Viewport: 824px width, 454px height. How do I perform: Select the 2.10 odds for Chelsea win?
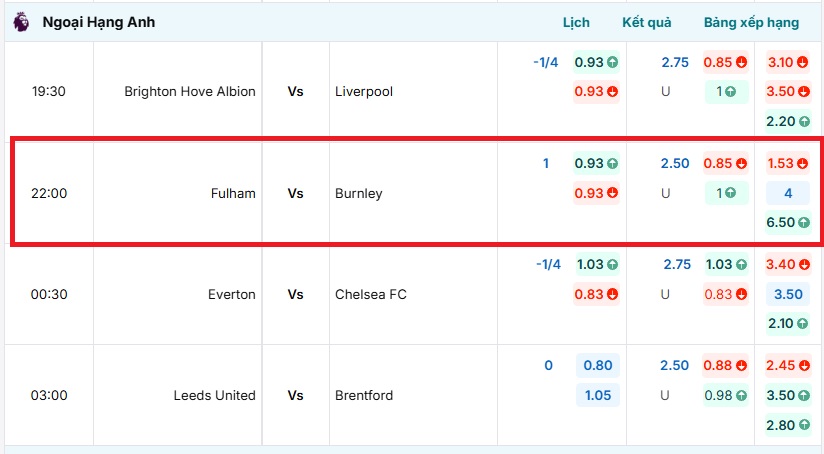[x=787, y=323]
